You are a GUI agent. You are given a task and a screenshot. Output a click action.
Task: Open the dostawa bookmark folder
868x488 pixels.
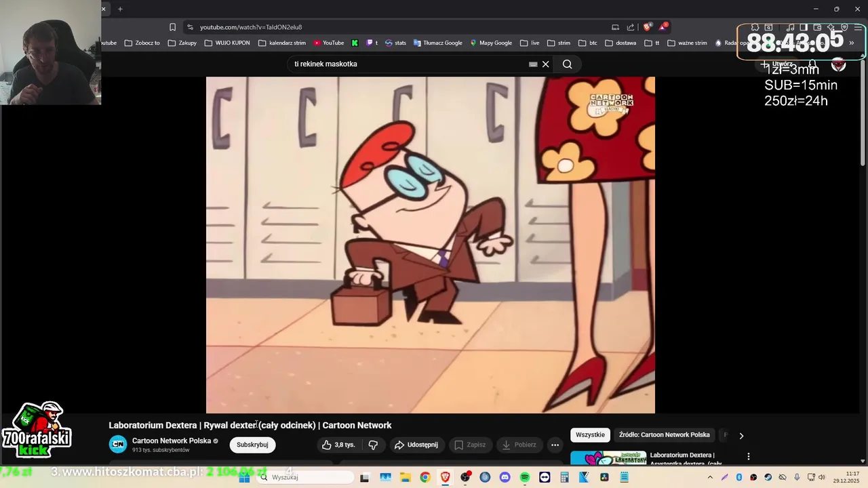[x=620, y=43]
